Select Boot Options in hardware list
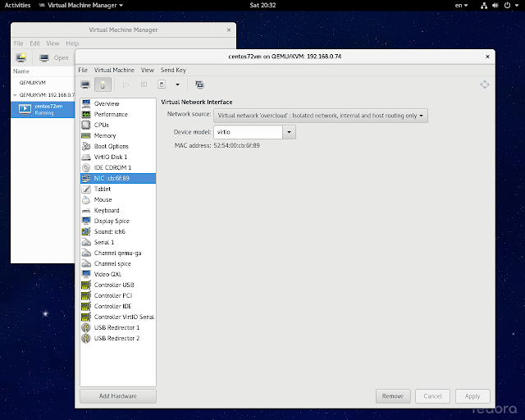 tap(118, 146)
